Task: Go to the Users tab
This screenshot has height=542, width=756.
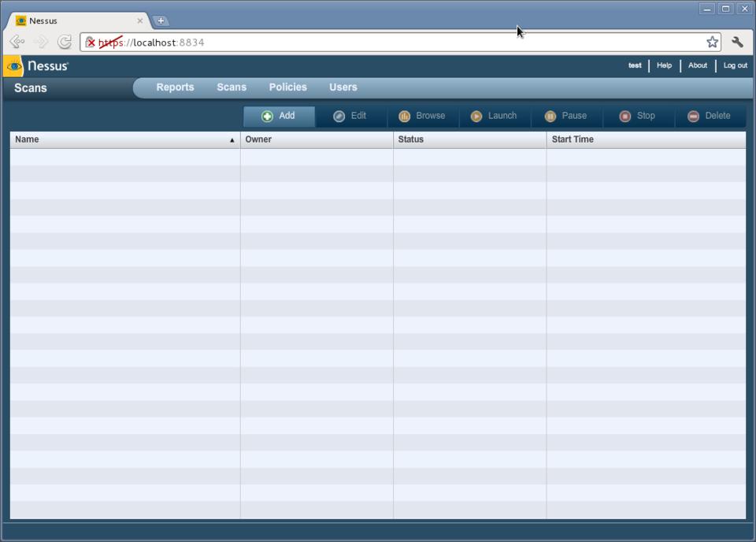Action: (x=343, y=87)
